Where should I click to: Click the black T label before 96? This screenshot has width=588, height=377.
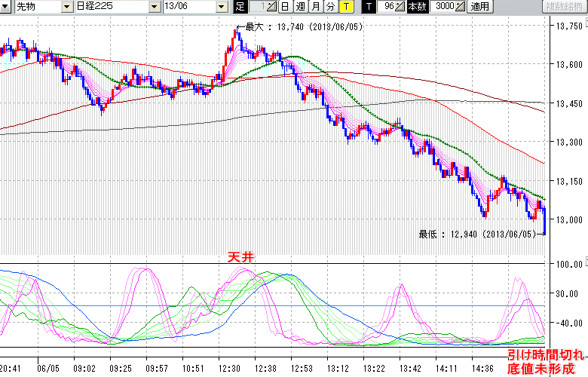click(x=369, y=7)
